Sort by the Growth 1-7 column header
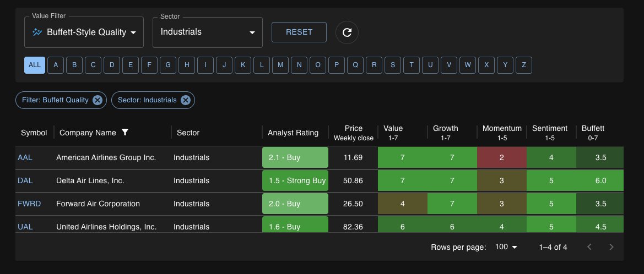This screenshot has width=644, height=274. [x=446, y=133]
